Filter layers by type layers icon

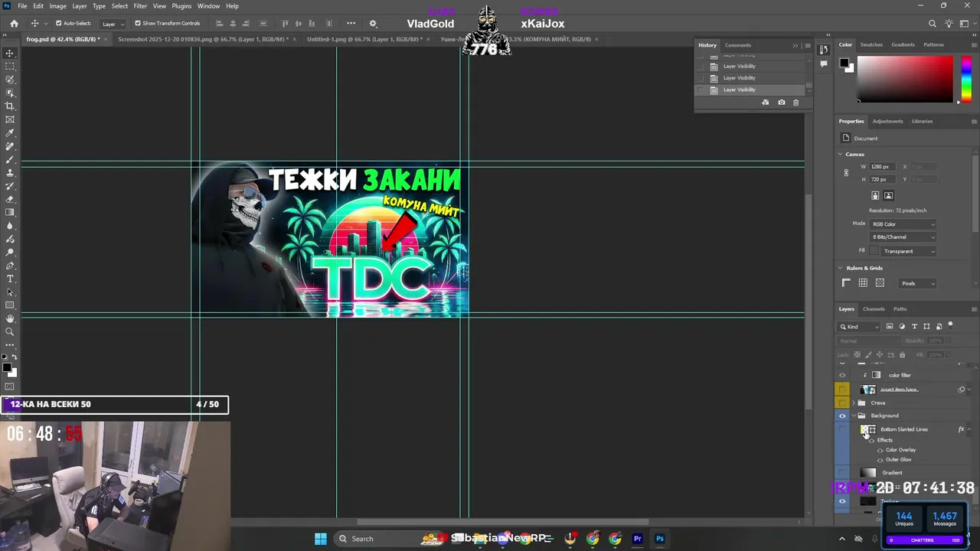tap(914, 327)
